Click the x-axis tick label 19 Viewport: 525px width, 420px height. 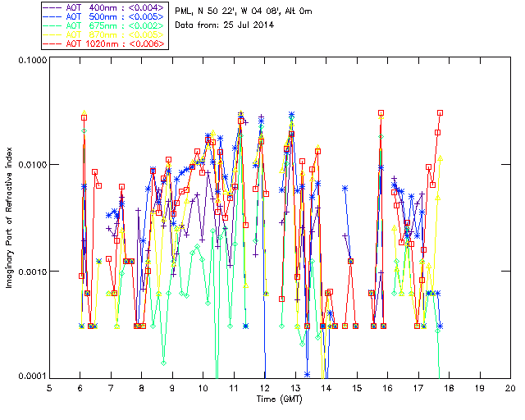tap(480, 388)
